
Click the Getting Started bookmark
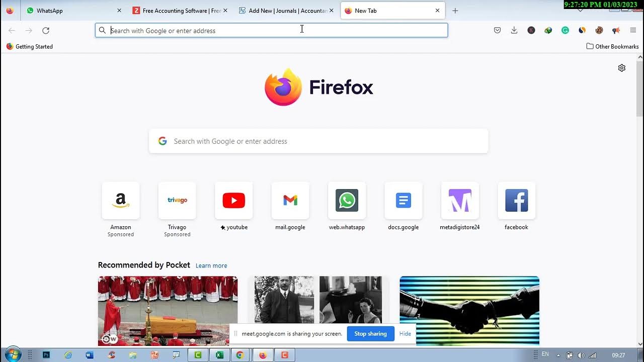pyautogui.click(x=29, y=46)
